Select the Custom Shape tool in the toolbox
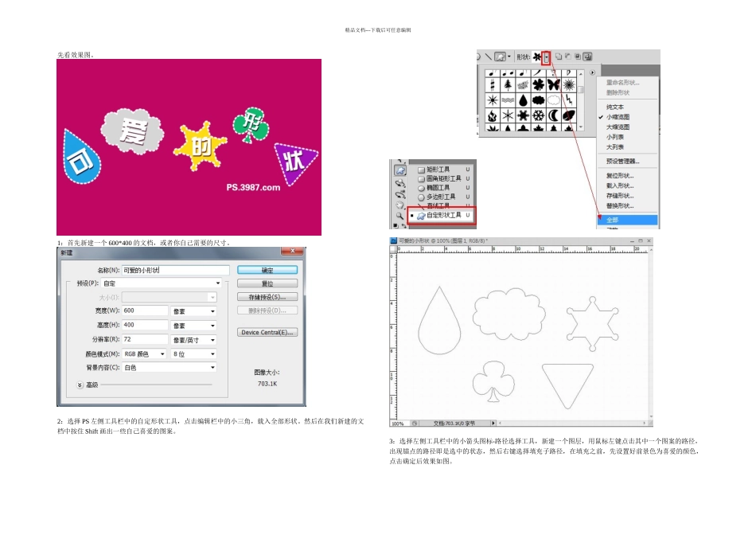Screen dimensions: 756x535 pyautogui.click(x=400, y=171)
